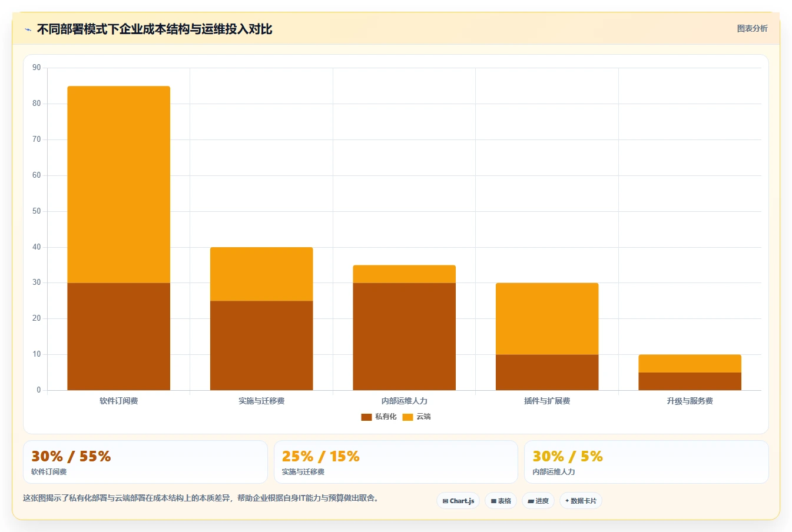Screen dimensions: 792x532
Task: Toggle the 云端 legend swatch
Action: [407, 417]
